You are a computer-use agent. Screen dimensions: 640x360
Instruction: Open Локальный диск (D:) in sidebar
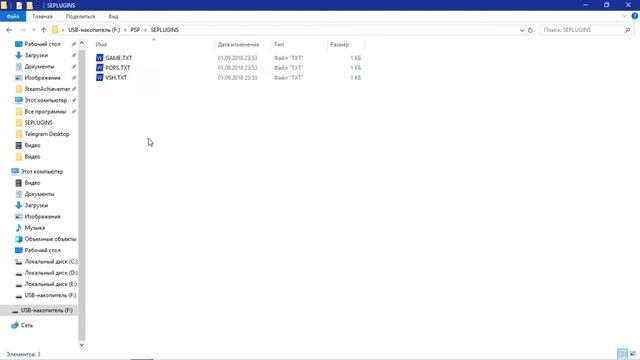coord(51,273)
